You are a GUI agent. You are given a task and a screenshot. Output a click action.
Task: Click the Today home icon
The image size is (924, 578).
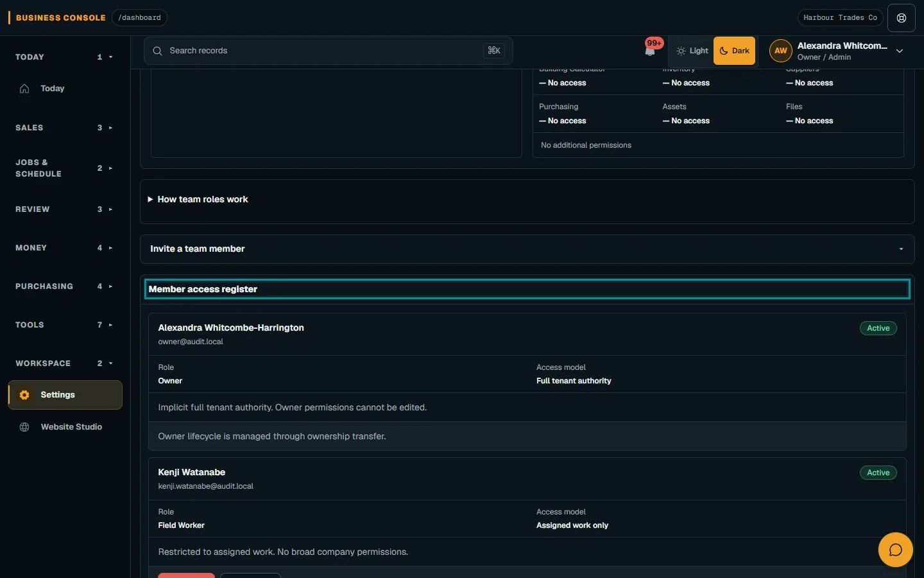[x=24, y=89]
